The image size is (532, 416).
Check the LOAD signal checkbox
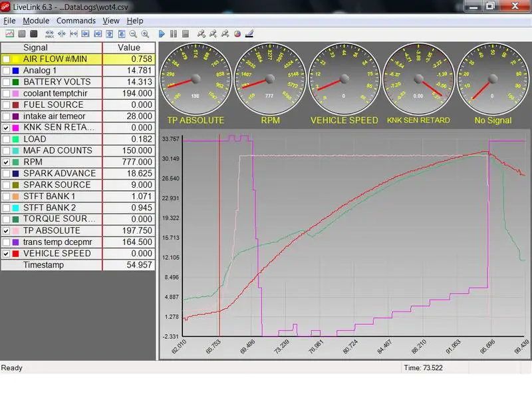(6, 139)
